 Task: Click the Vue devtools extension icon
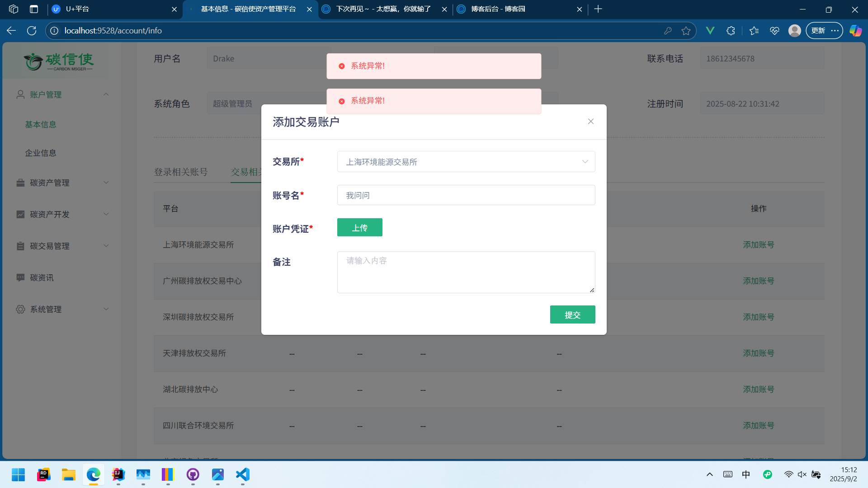[x=710, y=31]
